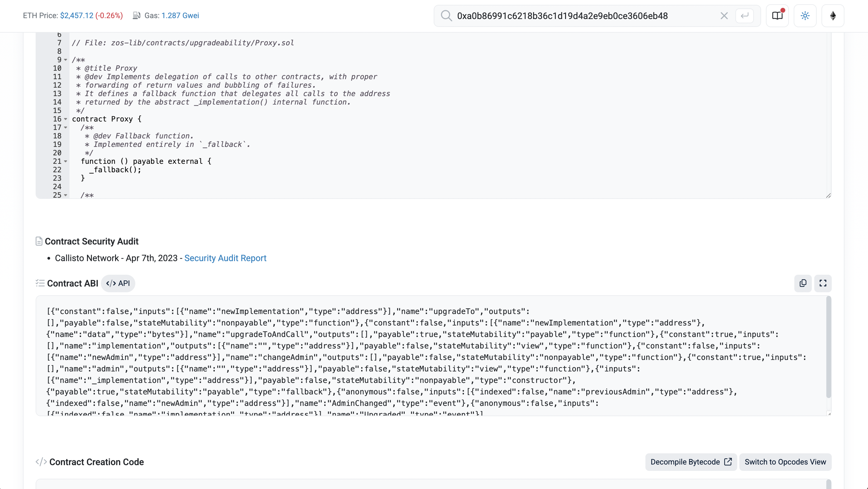This screenshot has height=489, width=868.
Task: Expand the Contract ABI to fullscreen
Action: pyautogui.click(x=823, y=283)
